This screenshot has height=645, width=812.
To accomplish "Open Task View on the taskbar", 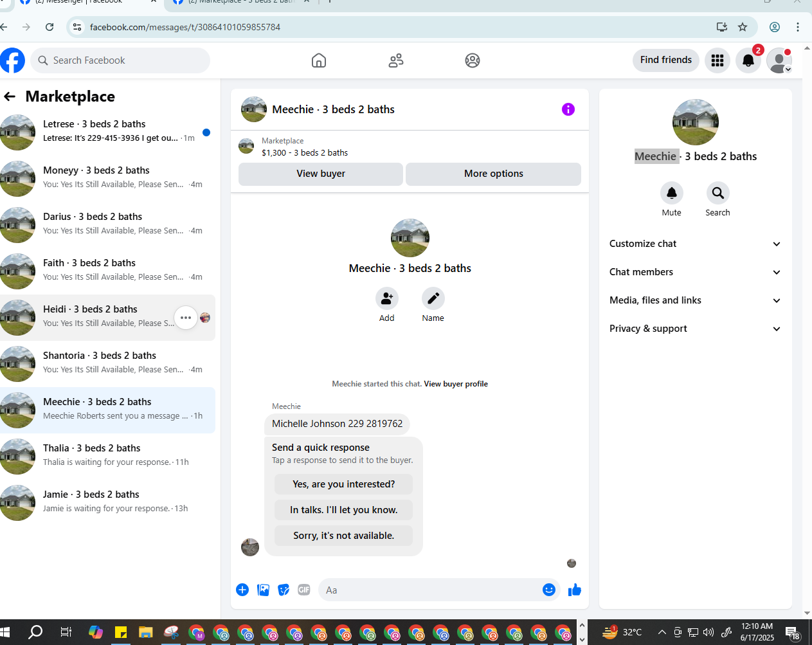I will point(66,632).
